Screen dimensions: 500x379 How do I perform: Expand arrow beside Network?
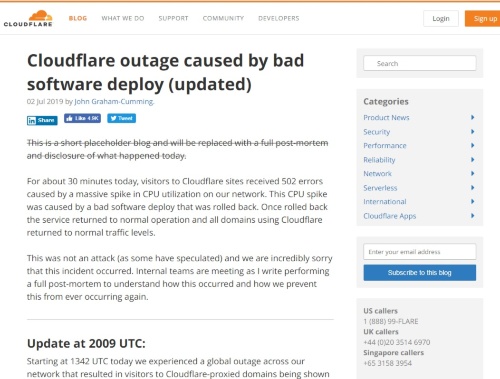pos(472,173)
